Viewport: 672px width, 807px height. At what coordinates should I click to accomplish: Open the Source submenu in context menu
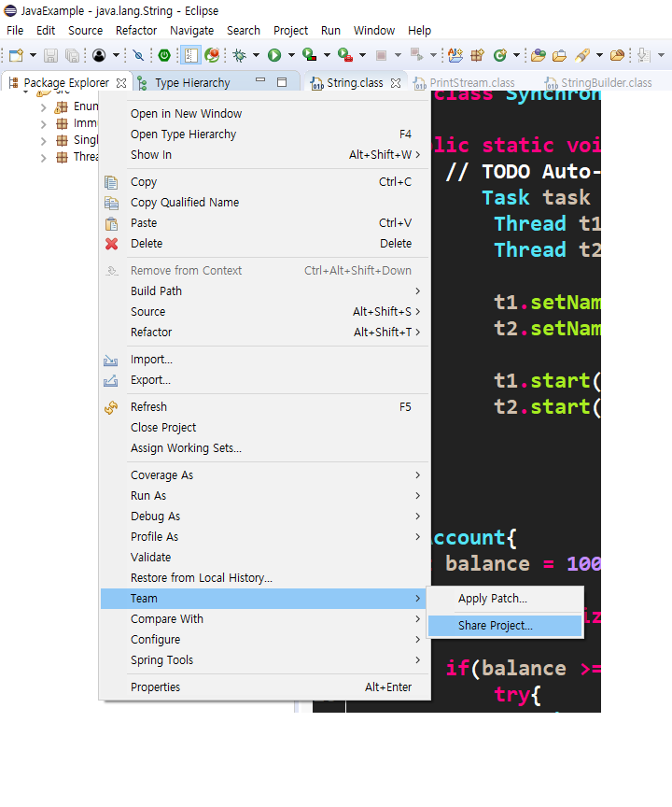tap(264, 311)
